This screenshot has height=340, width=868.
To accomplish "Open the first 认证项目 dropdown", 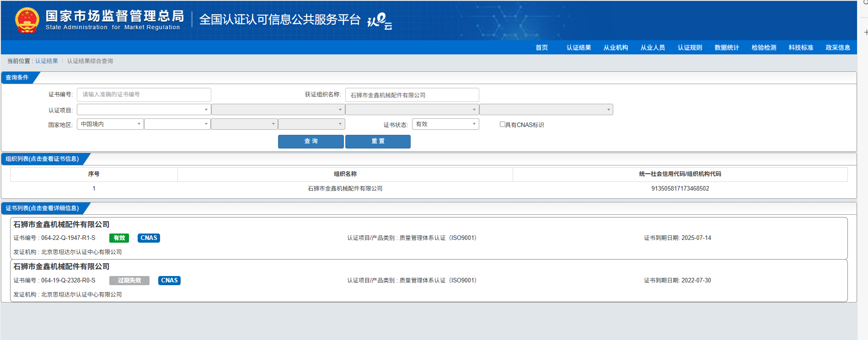I will point(144,110).
